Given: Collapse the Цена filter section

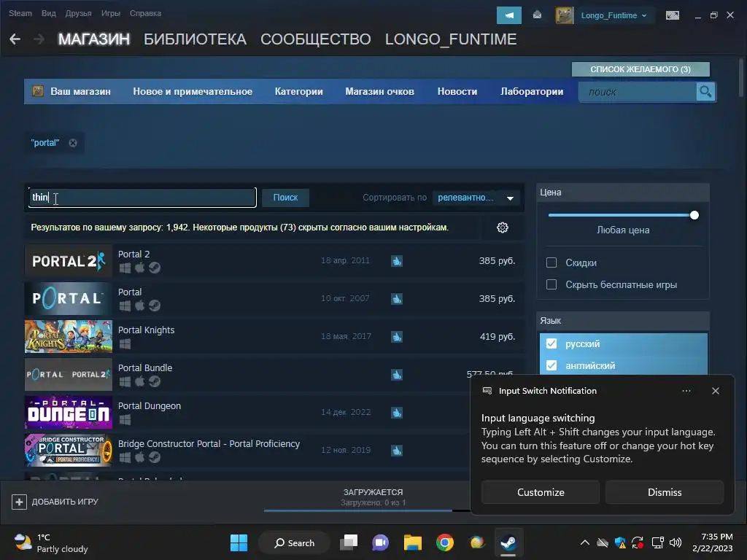Looking at the screenshot, I should pos(623,192).
